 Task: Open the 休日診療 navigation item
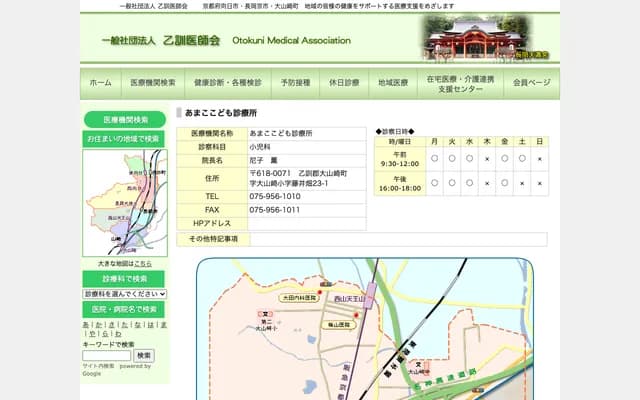343,83
